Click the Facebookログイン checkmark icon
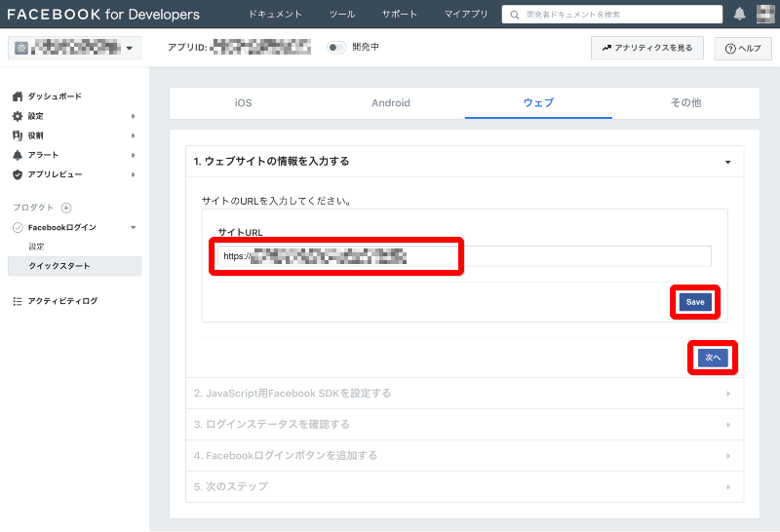This screenshot has height=532, width=780. coord(18,228)
